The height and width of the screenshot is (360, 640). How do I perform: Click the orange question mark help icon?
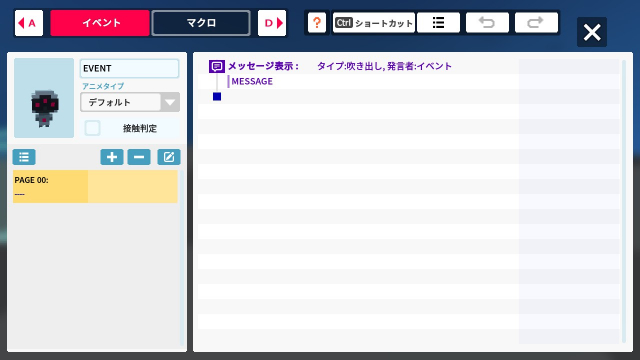[x=317, y=22]
